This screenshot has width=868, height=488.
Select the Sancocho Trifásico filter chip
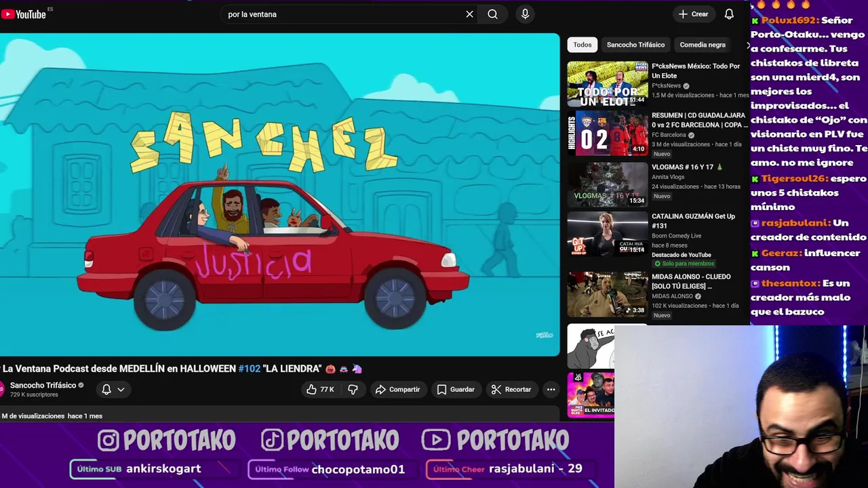[x=635, y=45]
